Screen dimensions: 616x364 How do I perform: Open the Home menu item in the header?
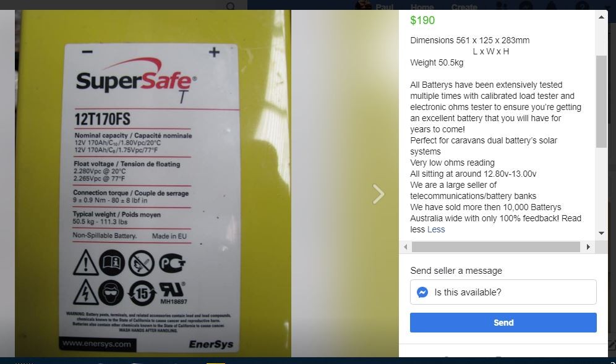coord(422,7)
